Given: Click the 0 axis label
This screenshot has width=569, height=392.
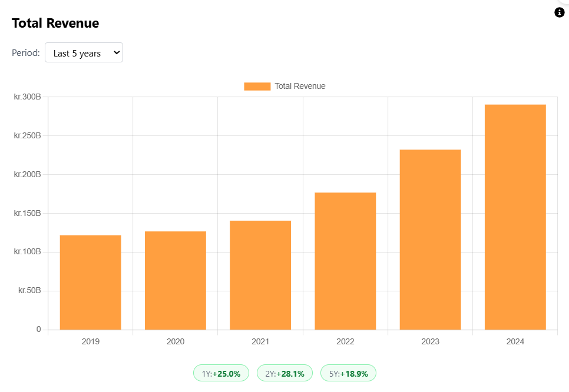Looking at the screenshot, I should pyautogui.click(x=38, y=329).
